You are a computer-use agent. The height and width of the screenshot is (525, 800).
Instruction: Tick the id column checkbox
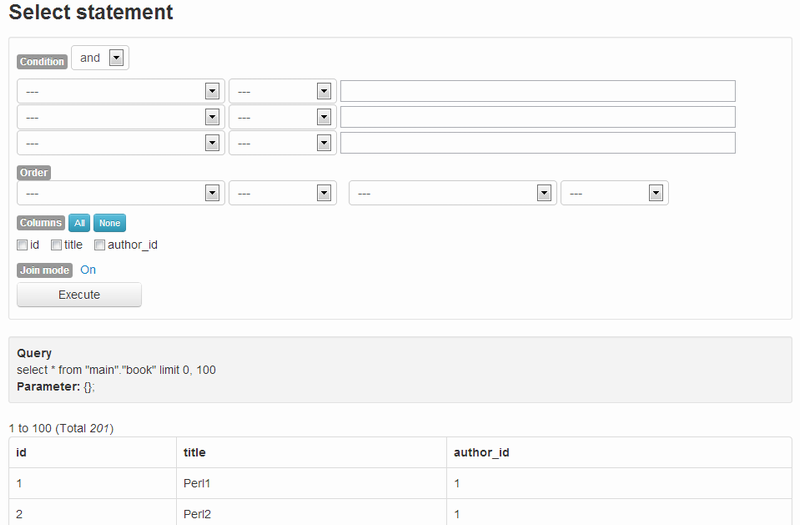point(23,245)
